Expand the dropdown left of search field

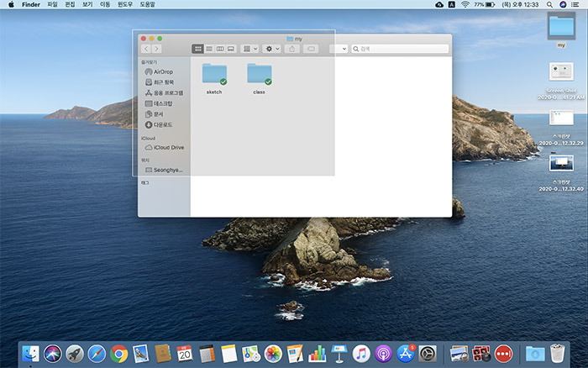pyautogui.click(x=339, y=49)
